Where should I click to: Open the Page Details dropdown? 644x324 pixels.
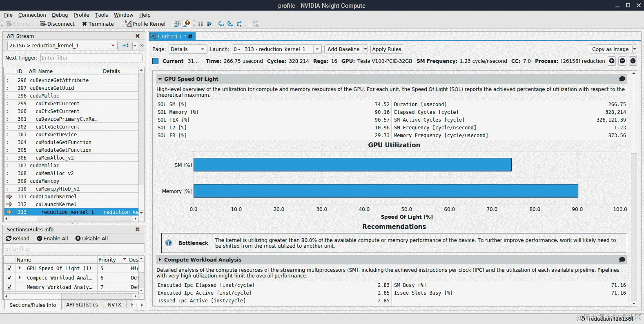pos(188,49)
